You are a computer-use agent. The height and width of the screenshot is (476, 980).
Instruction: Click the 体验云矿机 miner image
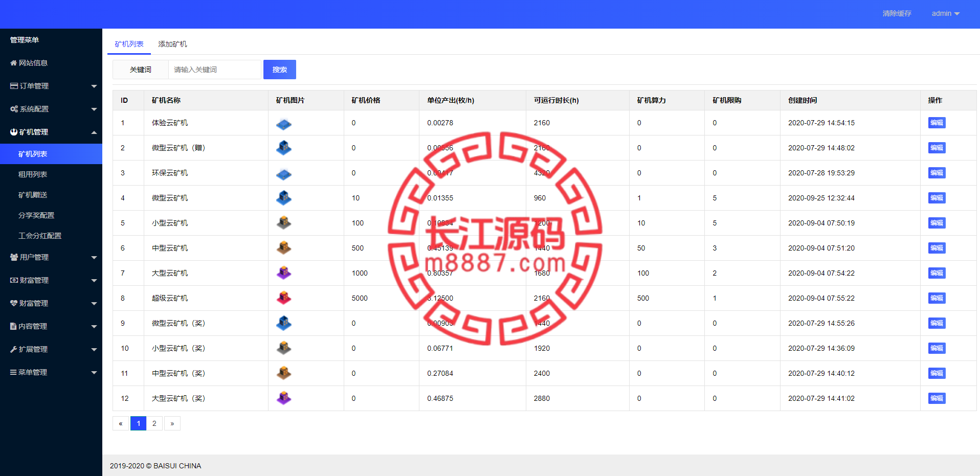click(x=284, y=123)
